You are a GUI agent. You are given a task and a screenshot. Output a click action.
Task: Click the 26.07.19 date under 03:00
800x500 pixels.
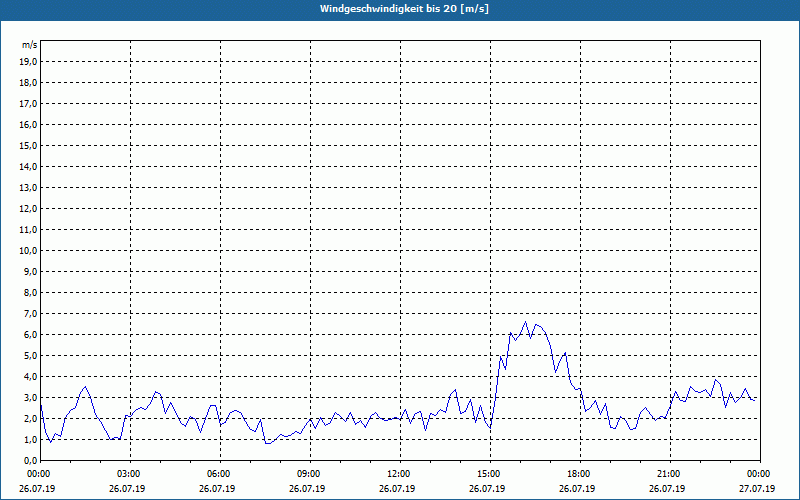[127, 489]
